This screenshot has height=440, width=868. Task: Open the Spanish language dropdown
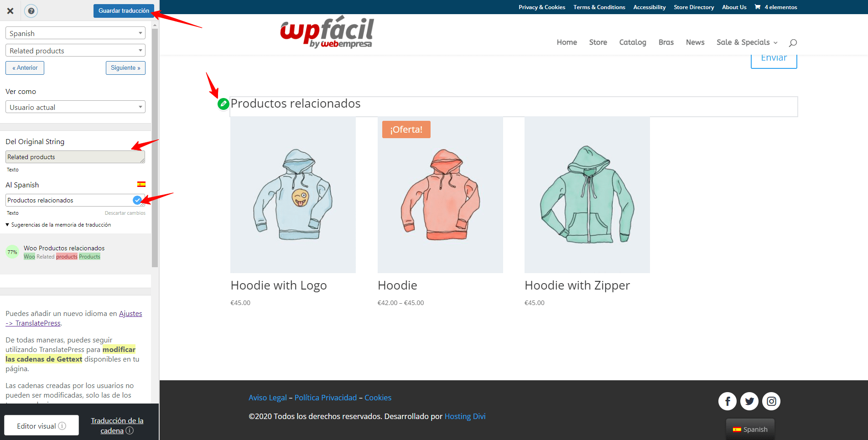75,33
